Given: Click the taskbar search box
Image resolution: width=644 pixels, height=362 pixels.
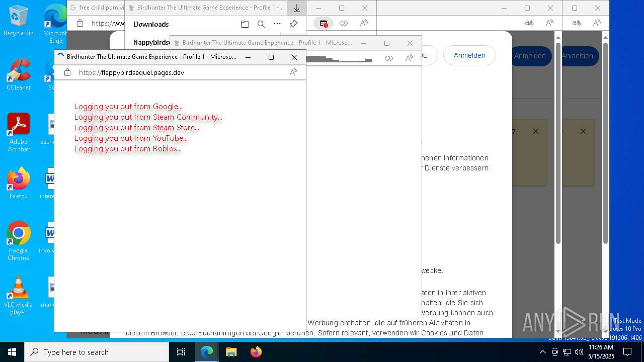Looking at the screenshot, I should click(97, 352).
